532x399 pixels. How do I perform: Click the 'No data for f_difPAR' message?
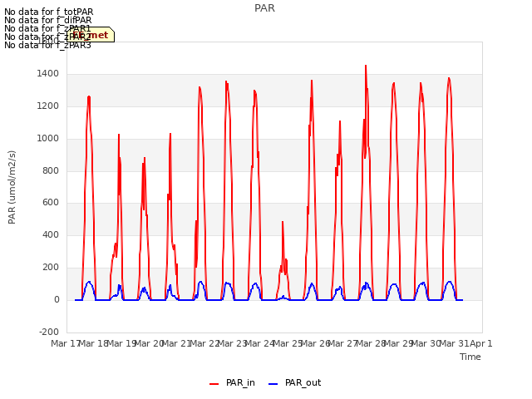[x=48, y=20]
